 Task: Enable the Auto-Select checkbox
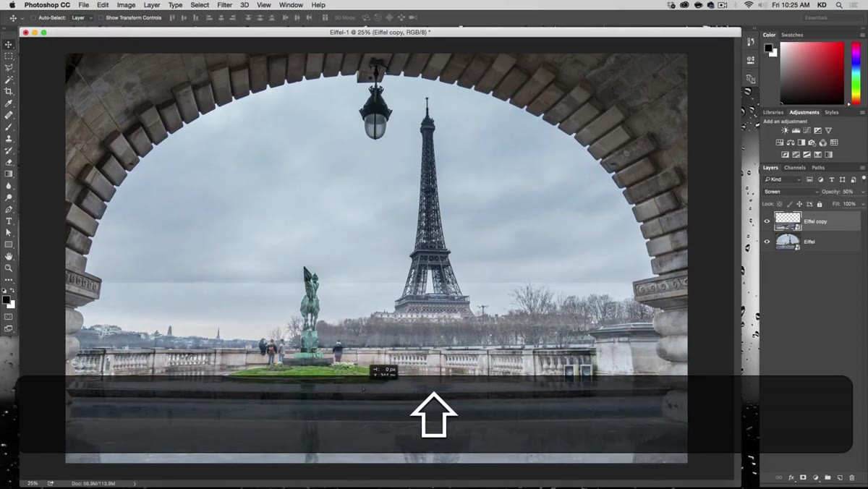(33, 17)
